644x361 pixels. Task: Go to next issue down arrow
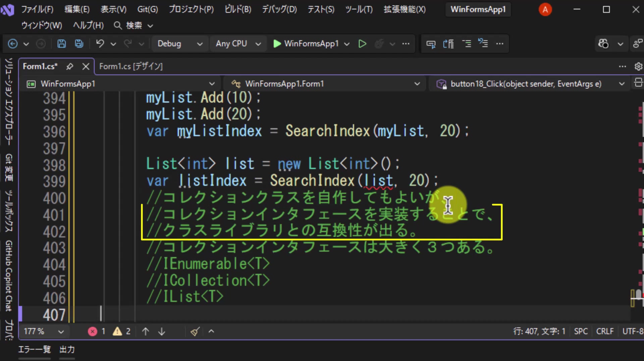pyautogui.click(x=162, y=331)
